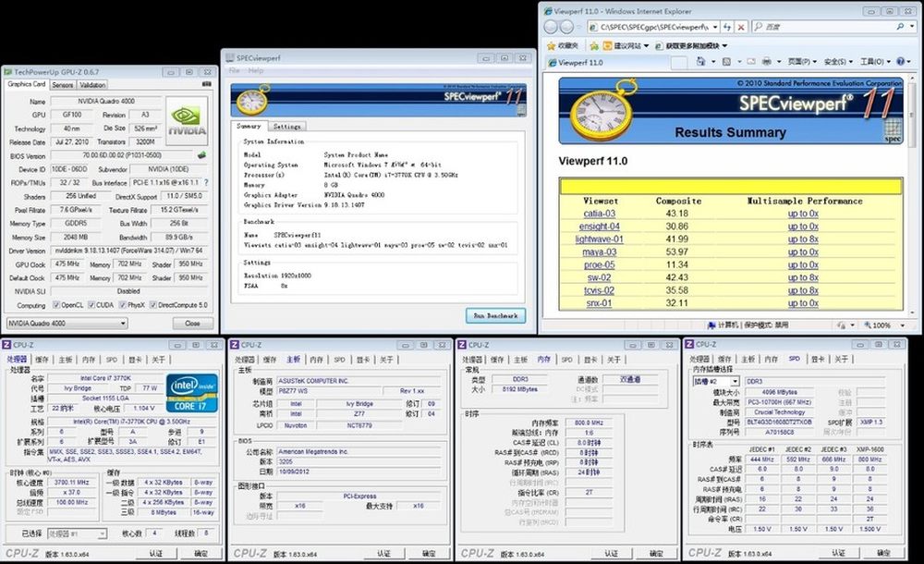Click the blue IE help icon

pyautogui.click(x=900, y=61)
